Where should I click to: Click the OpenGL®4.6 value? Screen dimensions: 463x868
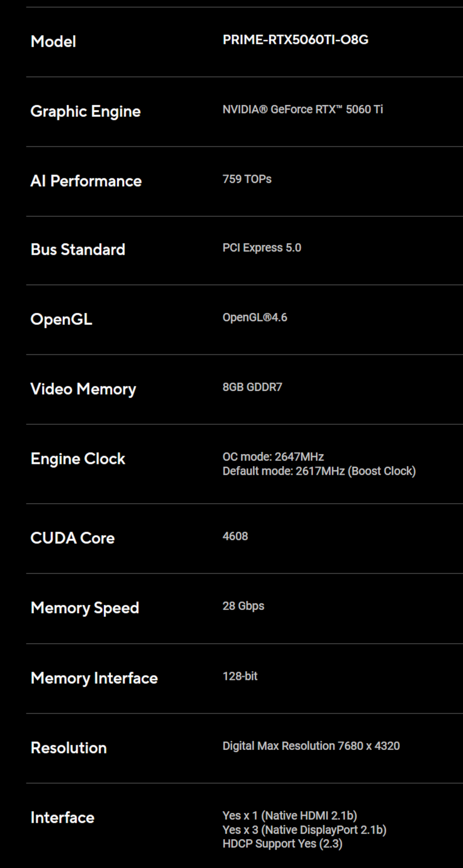[255, 317]
